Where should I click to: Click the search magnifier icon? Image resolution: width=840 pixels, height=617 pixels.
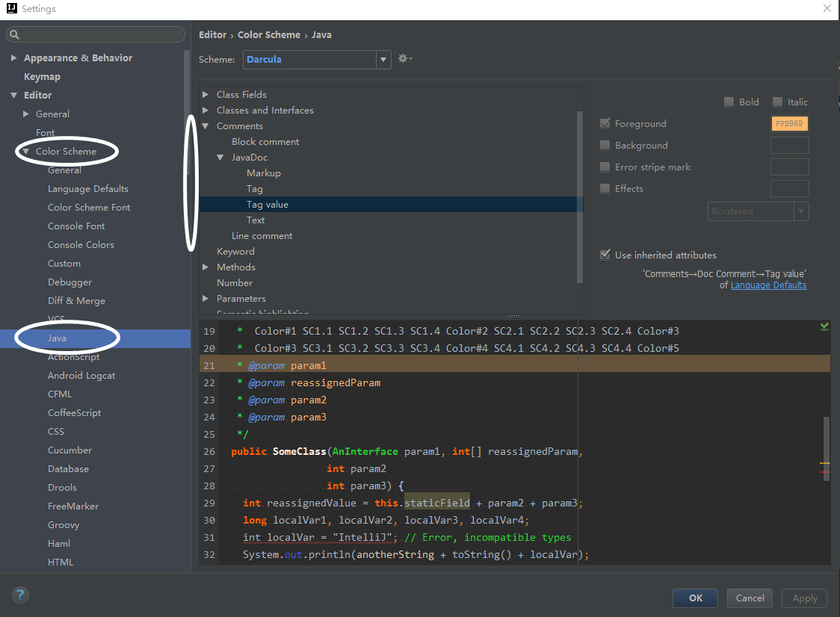[x=14, y=34]
